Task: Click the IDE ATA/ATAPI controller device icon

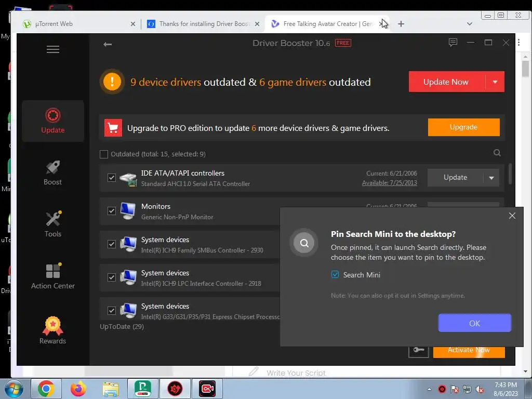Action: [128, 179]
